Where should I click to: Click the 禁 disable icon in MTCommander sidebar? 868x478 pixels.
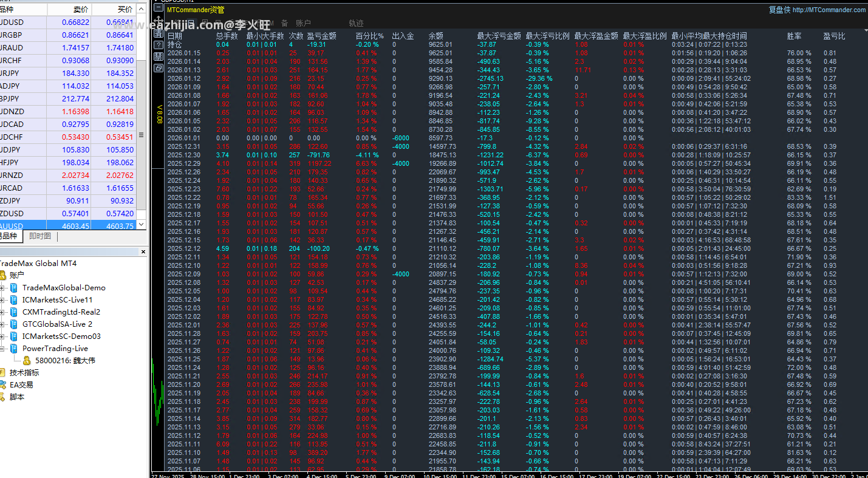point(159,56)
